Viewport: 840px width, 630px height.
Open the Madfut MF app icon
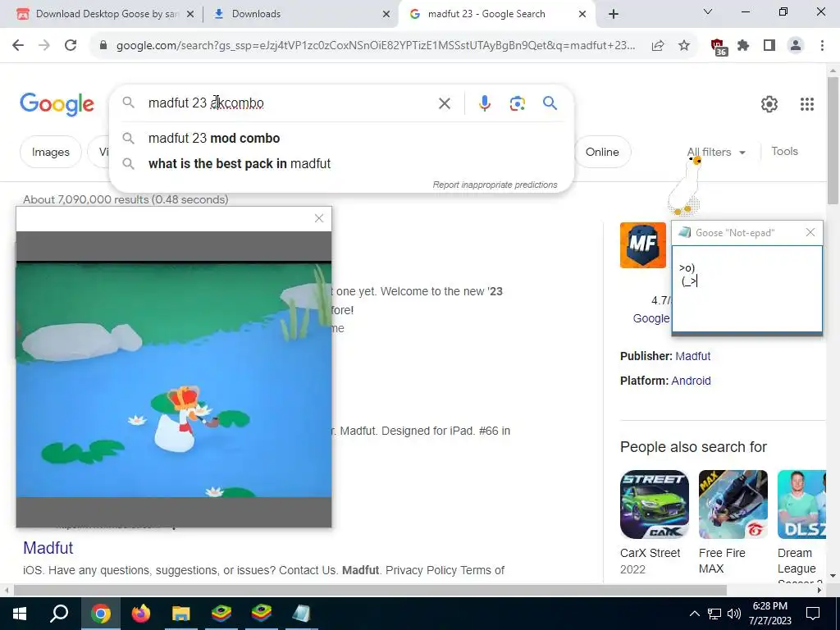point(643,244)
